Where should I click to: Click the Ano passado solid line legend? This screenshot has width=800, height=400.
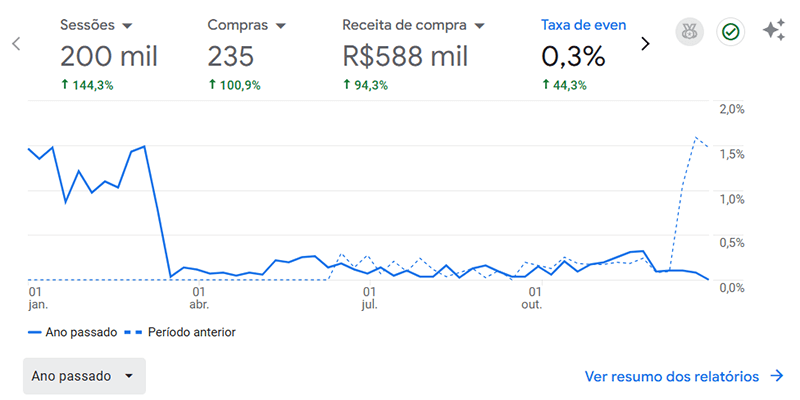click(71, 331)
